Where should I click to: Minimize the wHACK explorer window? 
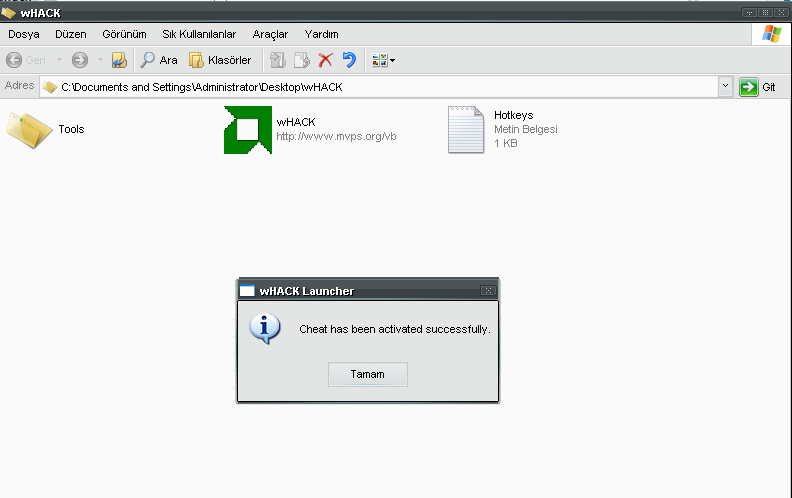tap(749, 12)
